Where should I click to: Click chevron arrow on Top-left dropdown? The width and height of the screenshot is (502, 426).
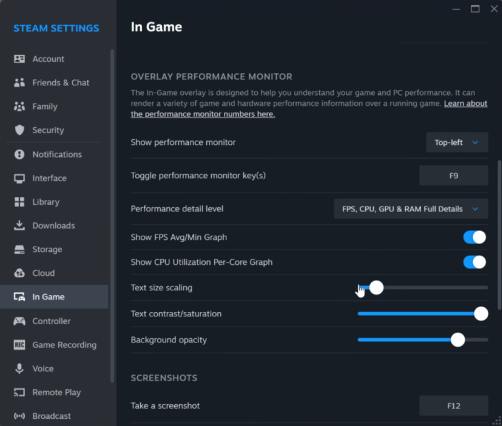pos(475,143)
